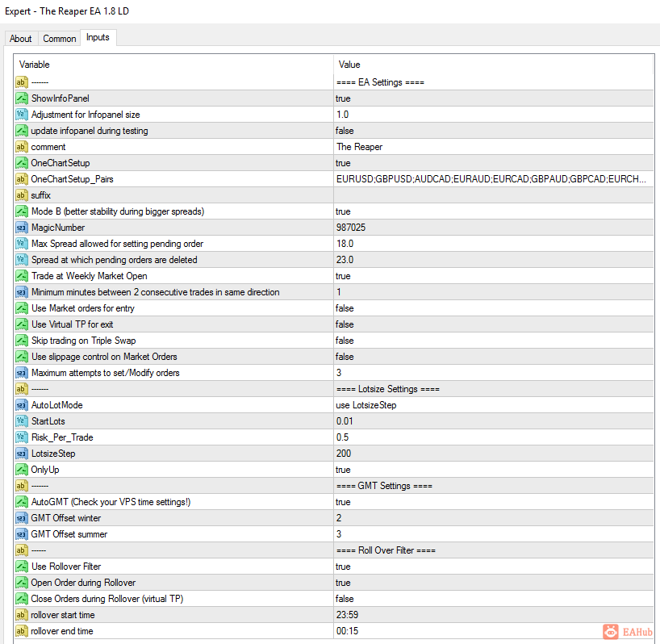Click the Max Spread allowed double icon
660x644 pixels.
pyautogui.click(x=22, y=243)
